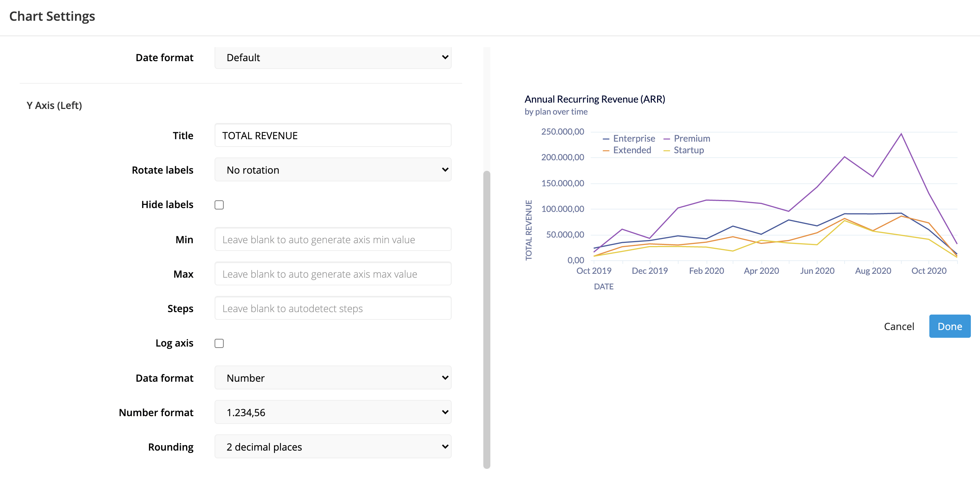The width and height of the screenshot is (980, 478).
Task: Click the chart title Annual Recurring Revenue
Action: [595, 99]
